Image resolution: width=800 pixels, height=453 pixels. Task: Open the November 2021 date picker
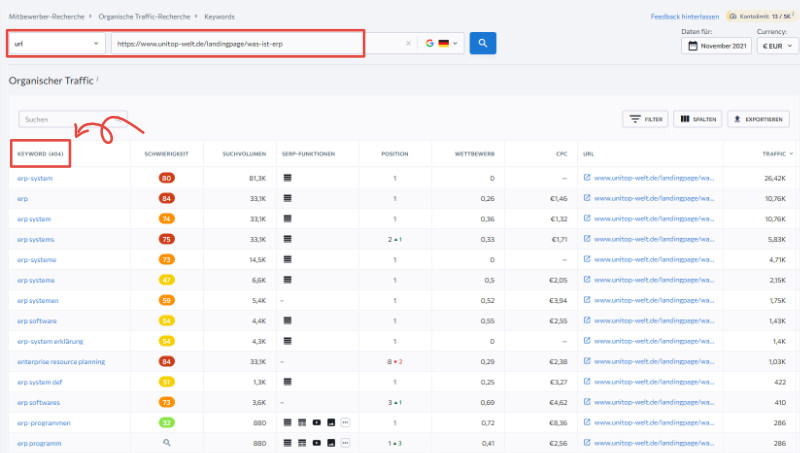716,46
